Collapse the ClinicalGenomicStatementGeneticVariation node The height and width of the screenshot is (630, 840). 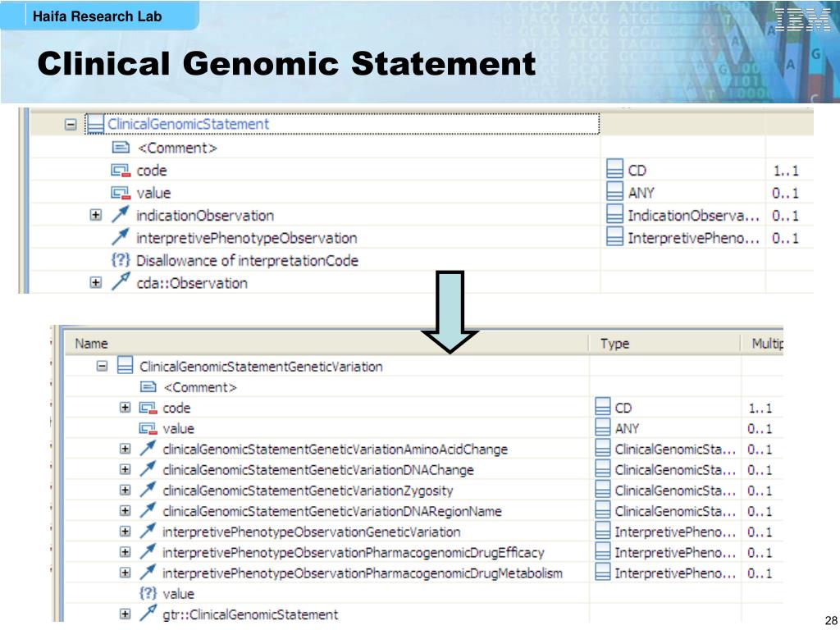(x=102, y=367)
